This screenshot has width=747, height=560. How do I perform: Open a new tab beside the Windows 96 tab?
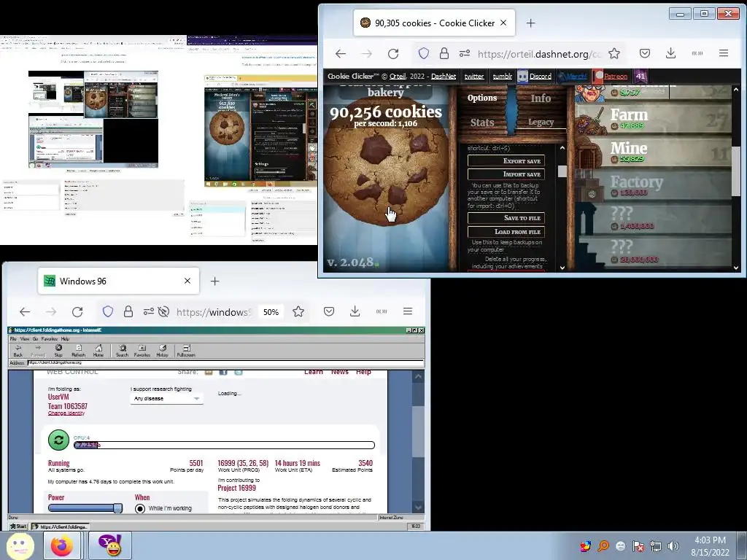215,281
